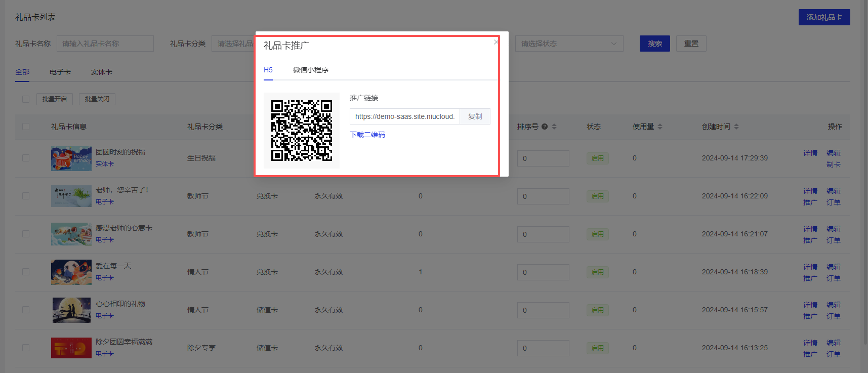Sort by 排序号 column arrows
The width and height of the screenshot is (868, 373).
(x=554, y=127)
